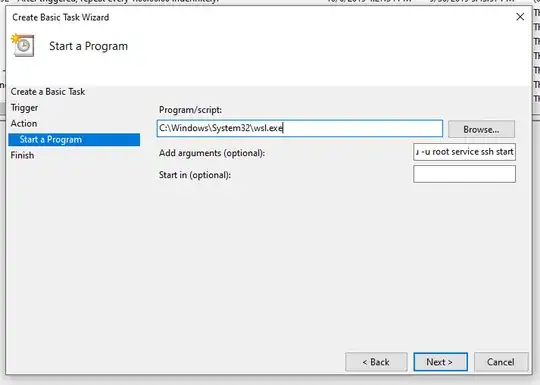Click the Program/script path input field
The image size is (540, 385).
[x=300, y=128]
